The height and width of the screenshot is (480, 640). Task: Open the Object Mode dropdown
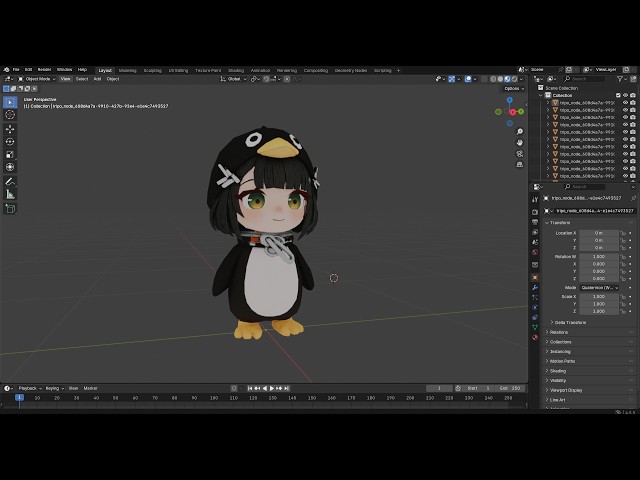click(37, 79)
